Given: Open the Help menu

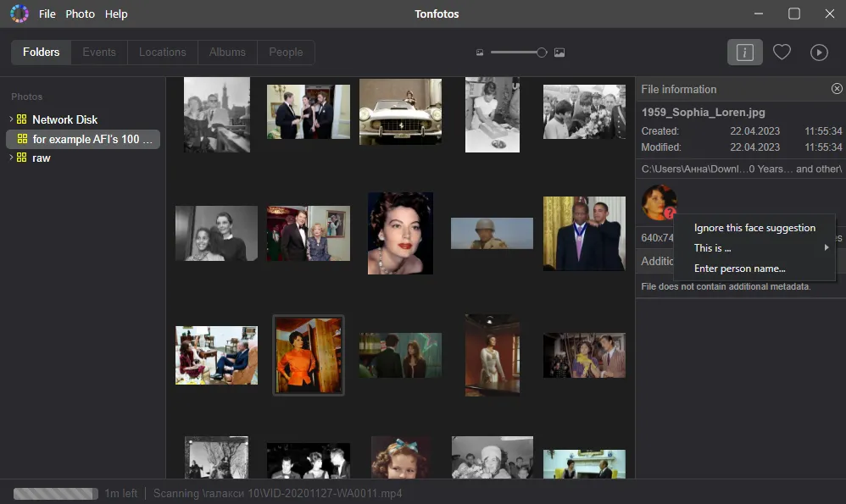Looking at the screenshot, I should point(116,14).
